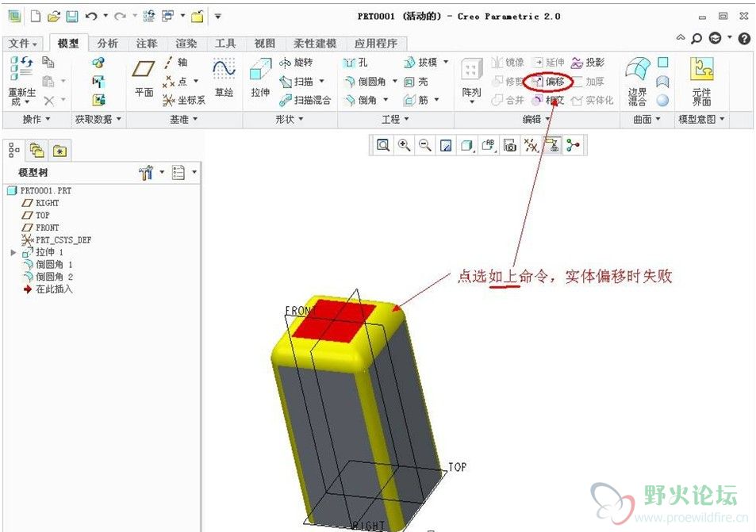The width and height of the screenshot is (756, 532).
Task: Click the New file icon
Action: point(35,17)
